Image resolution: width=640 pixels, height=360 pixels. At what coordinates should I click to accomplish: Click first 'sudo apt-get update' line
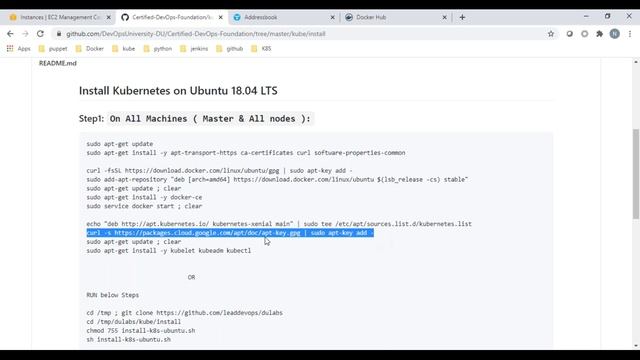point(120,144)
